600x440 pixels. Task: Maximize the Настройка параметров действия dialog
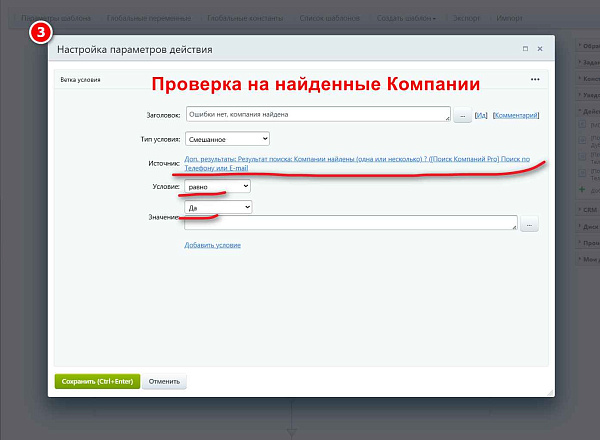point(525,49)
